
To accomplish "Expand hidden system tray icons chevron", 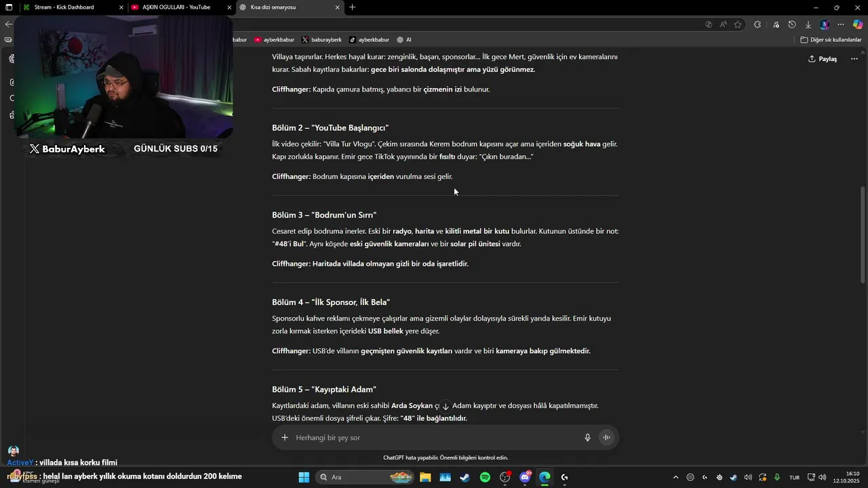I will (675, 477).
